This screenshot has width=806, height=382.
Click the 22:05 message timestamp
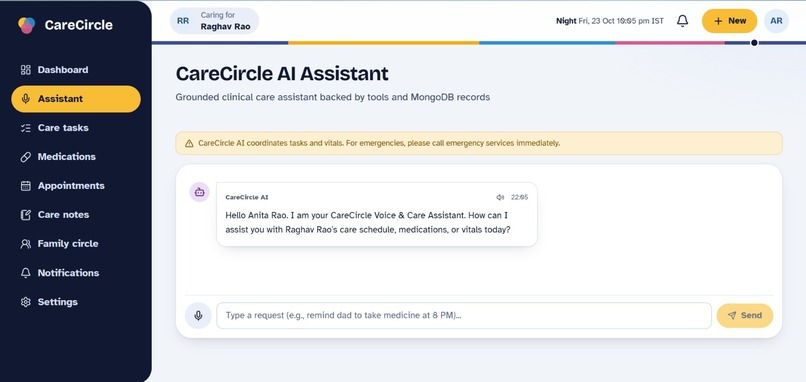click(x=520, y=197)
